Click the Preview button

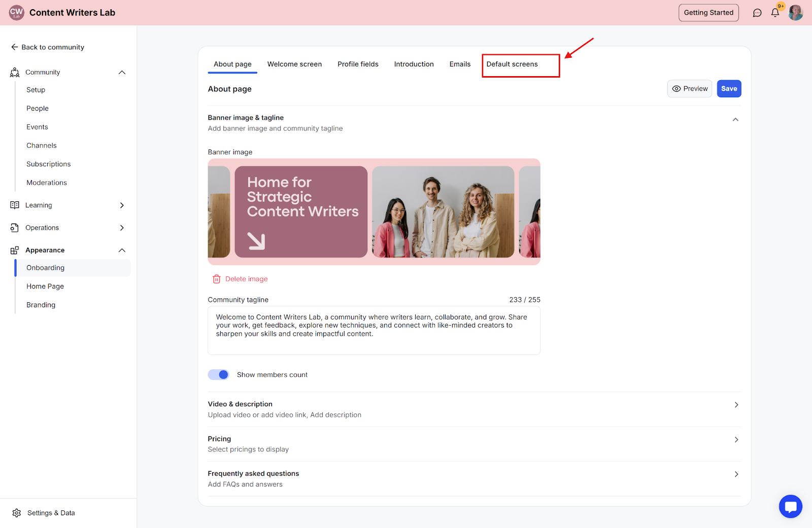click(x=690, y=89)
